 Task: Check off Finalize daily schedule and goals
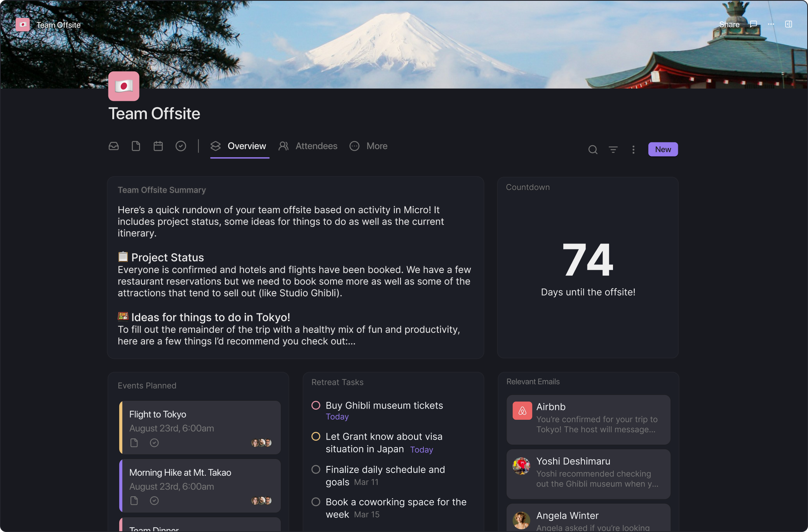click(316, 469)
